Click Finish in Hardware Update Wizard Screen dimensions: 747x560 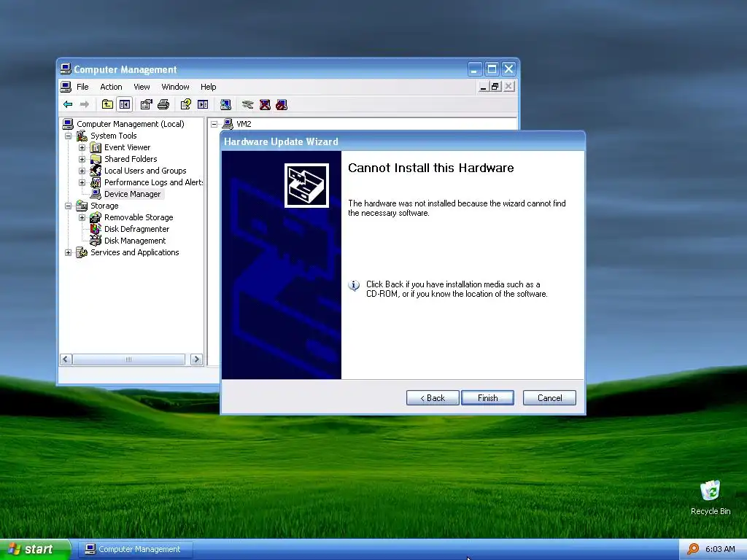coord(487,398)
